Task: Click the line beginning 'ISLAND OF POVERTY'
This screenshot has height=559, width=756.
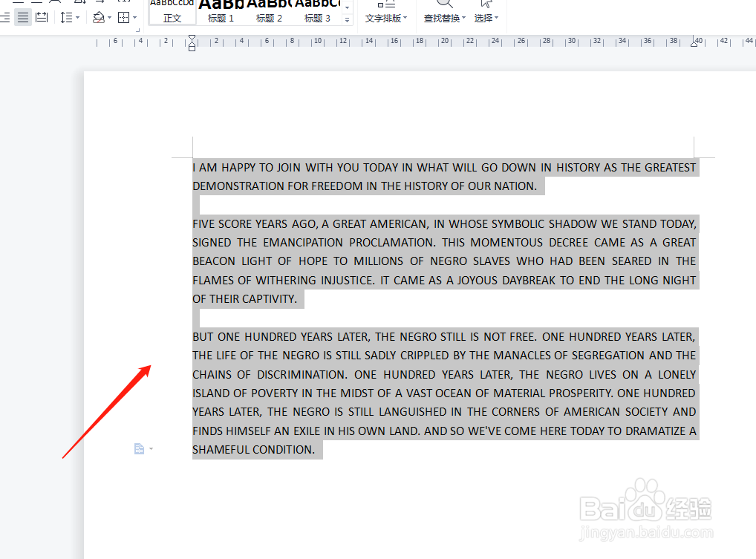Action: pos(444,393)
